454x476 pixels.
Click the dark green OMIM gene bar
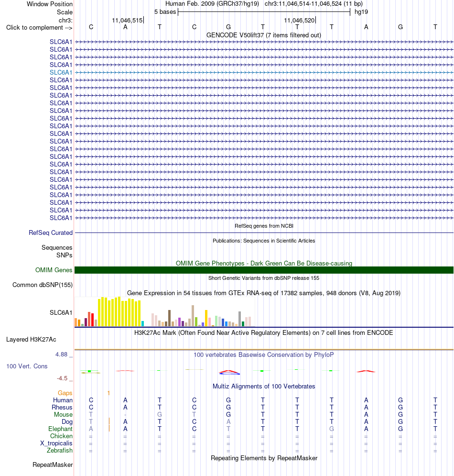[x=264, y=270]
